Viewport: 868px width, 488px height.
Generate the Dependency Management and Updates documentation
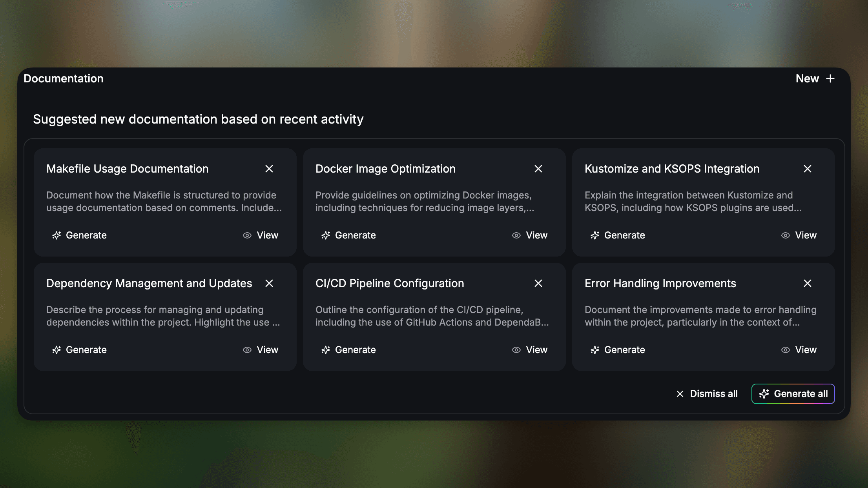click(x=86, y=350)
